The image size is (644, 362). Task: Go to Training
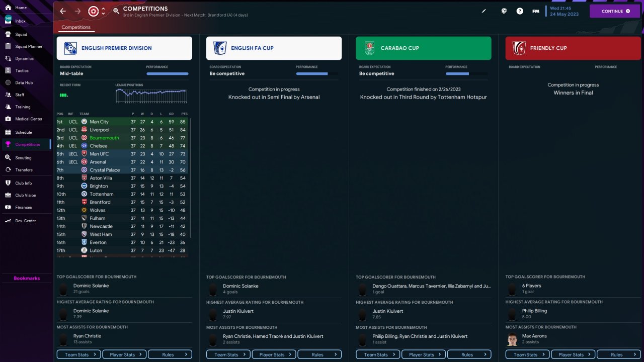23,107
